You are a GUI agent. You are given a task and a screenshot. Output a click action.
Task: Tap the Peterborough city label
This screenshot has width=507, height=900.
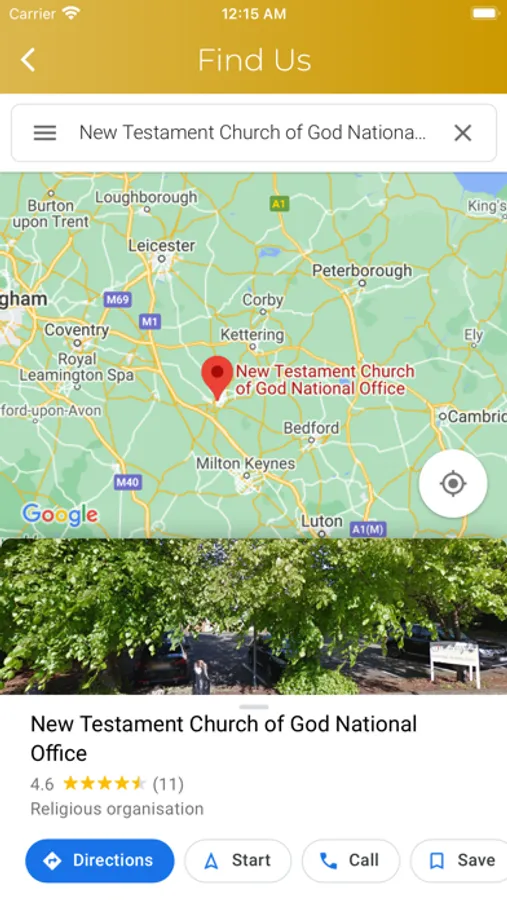pos(362,270)
